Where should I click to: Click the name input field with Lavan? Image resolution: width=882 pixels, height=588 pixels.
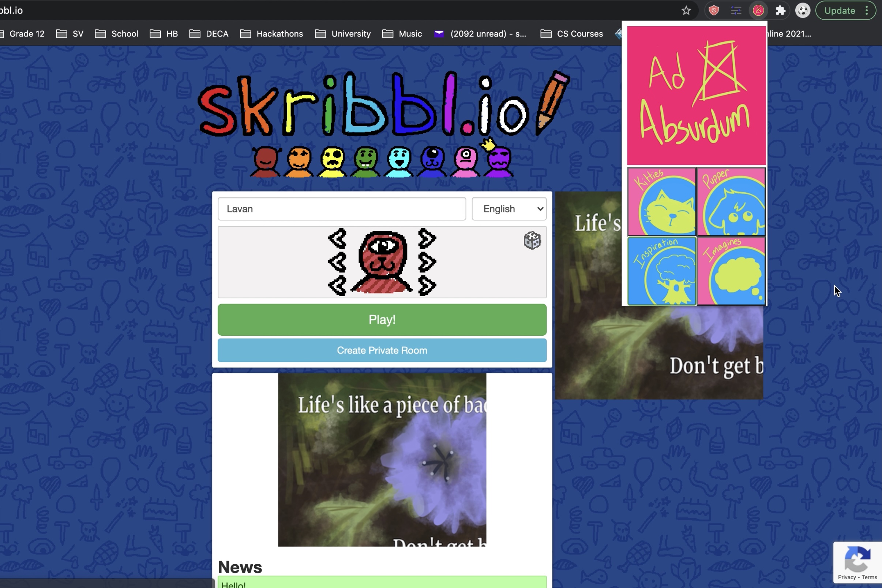[341, 209]
